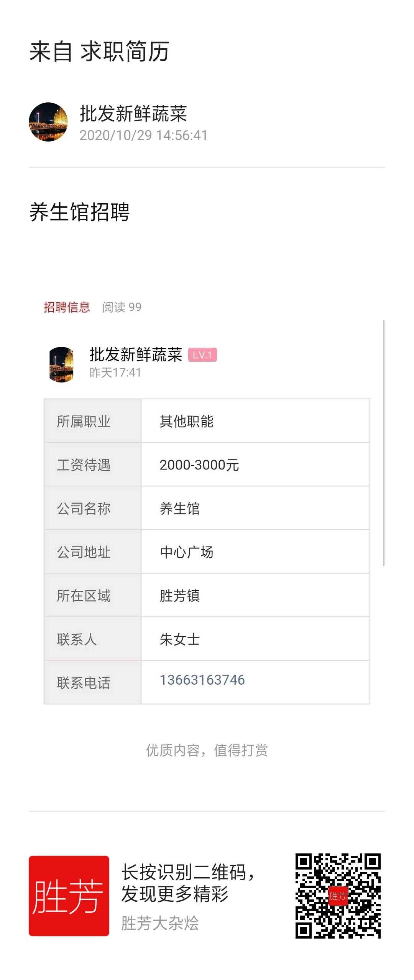This screenshot has height=980, width=414.
Task: Tap the round author avatar at top
Action: click(x=48, y=122)
